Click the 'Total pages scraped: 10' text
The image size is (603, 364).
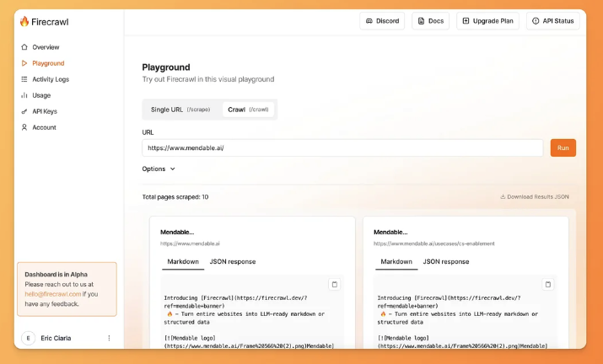click(x=175, y=197)
